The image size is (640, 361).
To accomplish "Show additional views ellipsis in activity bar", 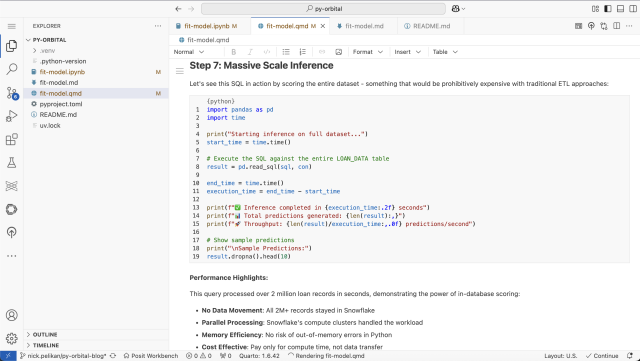I will 11,256.
